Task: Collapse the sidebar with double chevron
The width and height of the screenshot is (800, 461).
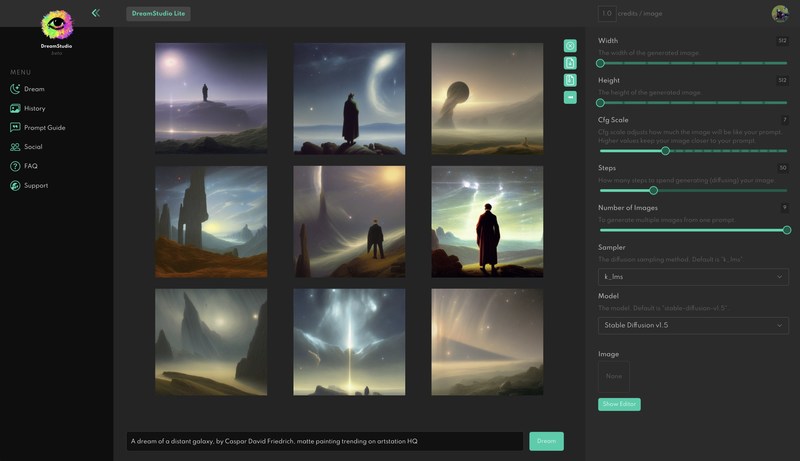Action: click(x=95, y=13)
